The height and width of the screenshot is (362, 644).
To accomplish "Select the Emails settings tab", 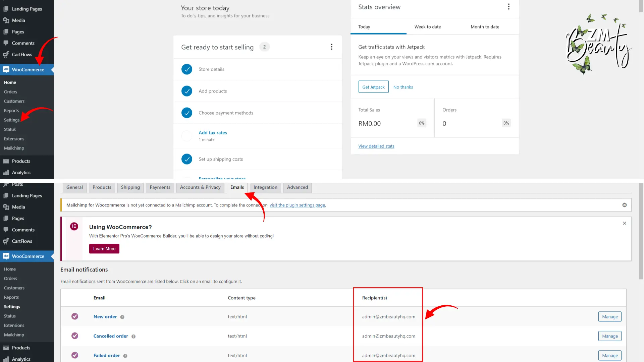I will click(237, 187).
